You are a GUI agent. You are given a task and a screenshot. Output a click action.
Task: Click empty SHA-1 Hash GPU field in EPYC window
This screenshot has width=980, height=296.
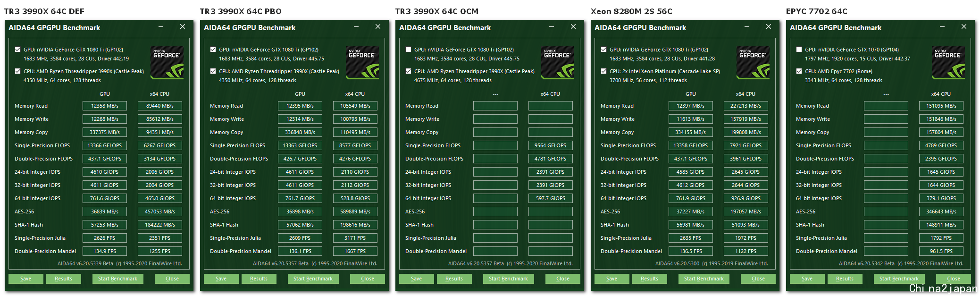click(x=886, y=225)
